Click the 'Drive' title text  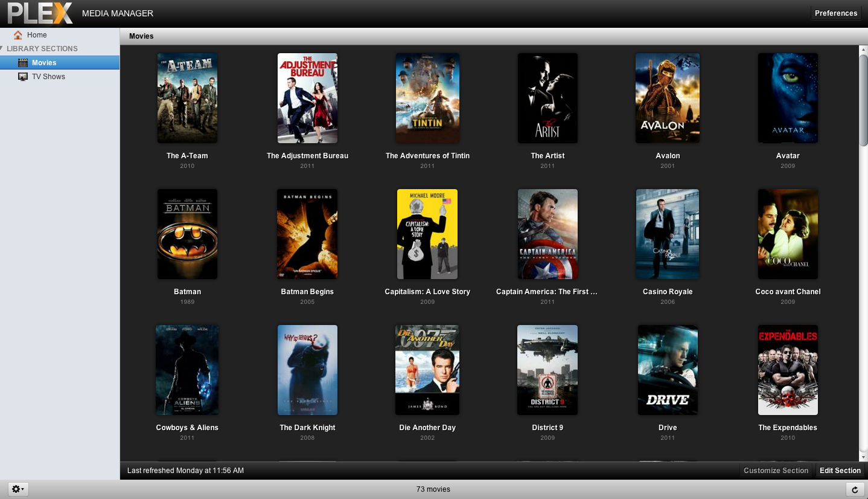[x=668, y=428]
